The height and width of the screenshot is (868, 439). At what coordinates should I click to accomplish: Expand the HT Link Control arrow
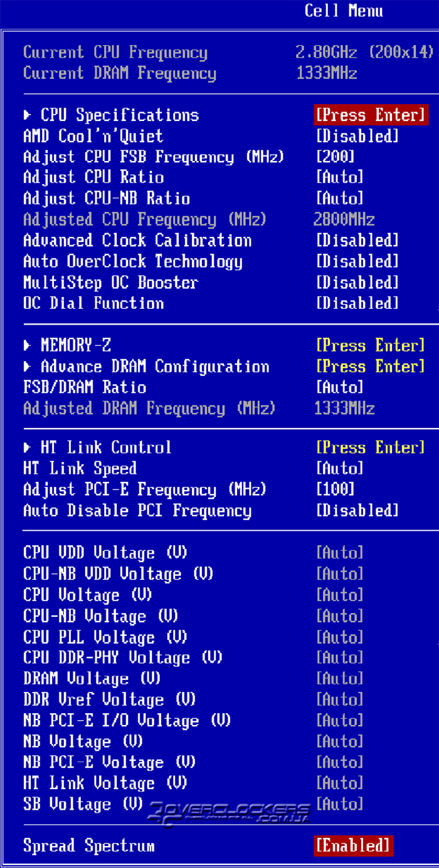tap(27, 447)
